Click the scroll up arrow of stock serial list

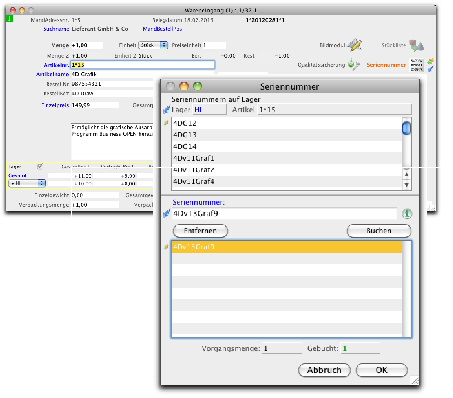pos(406,174)
